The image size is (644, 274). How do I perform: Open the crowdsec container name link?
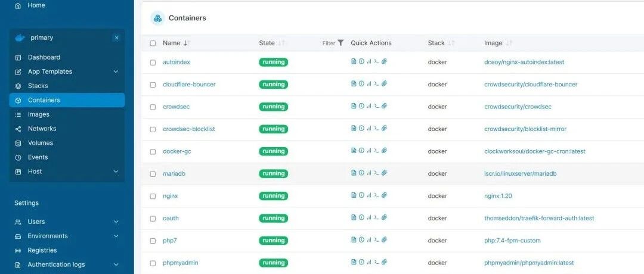(176, 107)
